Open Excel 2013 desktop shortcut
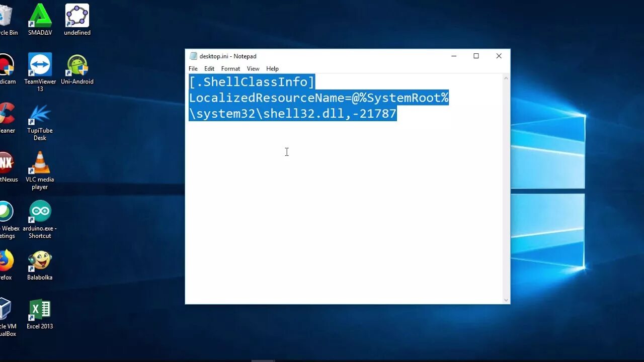 [x=40, y=314]
